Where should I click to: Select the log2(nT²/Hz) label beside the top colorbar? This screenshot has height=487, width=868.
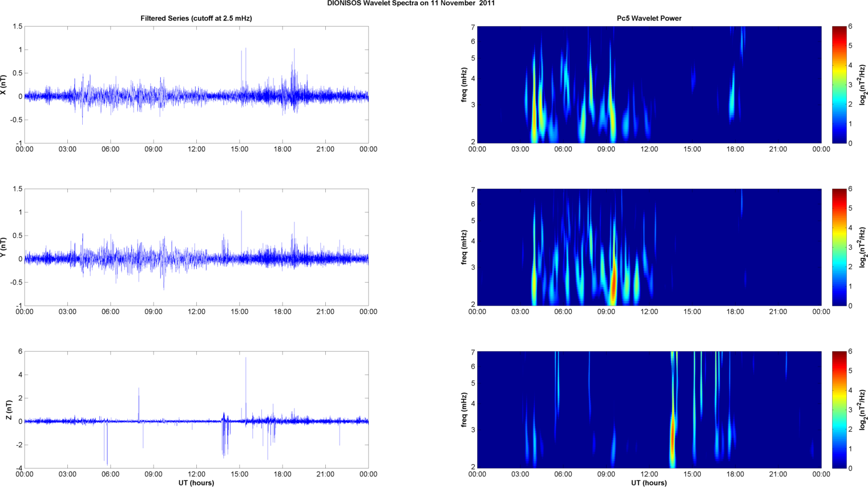pyautogui.click(x=863, y=85)
